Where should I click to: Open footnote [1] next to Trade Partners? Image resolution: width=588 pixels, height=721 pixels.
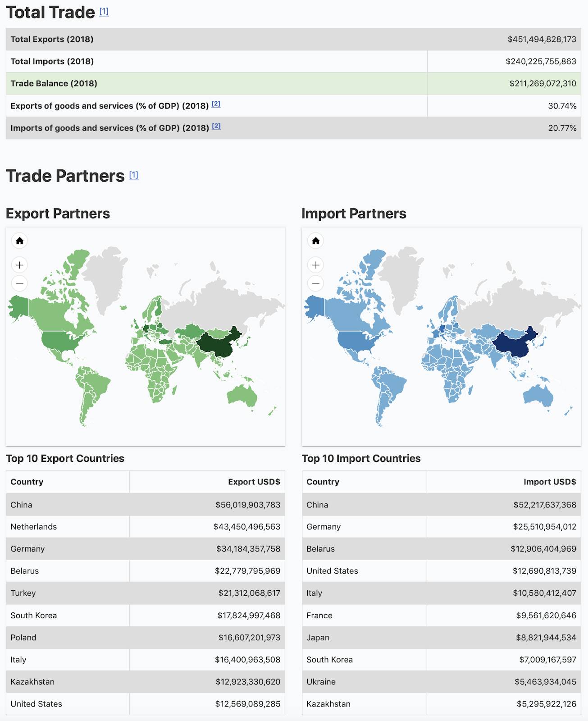pos(134,175)
